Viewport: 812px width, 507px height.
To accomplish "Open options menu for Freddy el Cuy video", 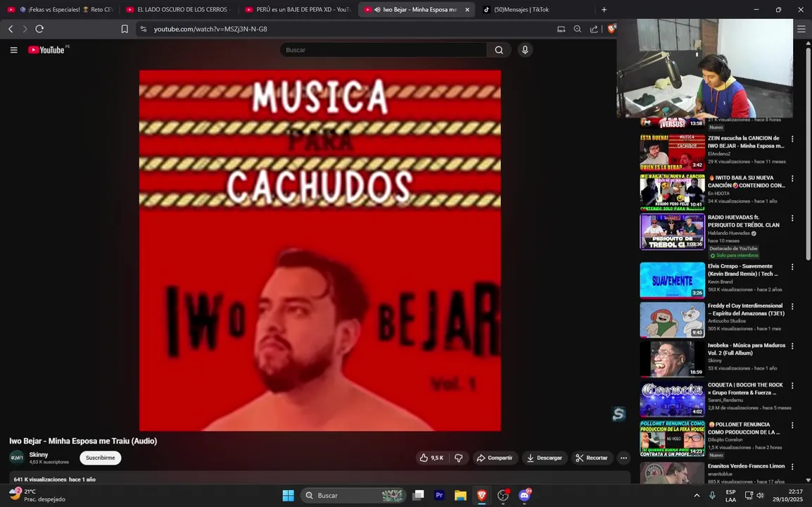I will click(x=792, y=306).
